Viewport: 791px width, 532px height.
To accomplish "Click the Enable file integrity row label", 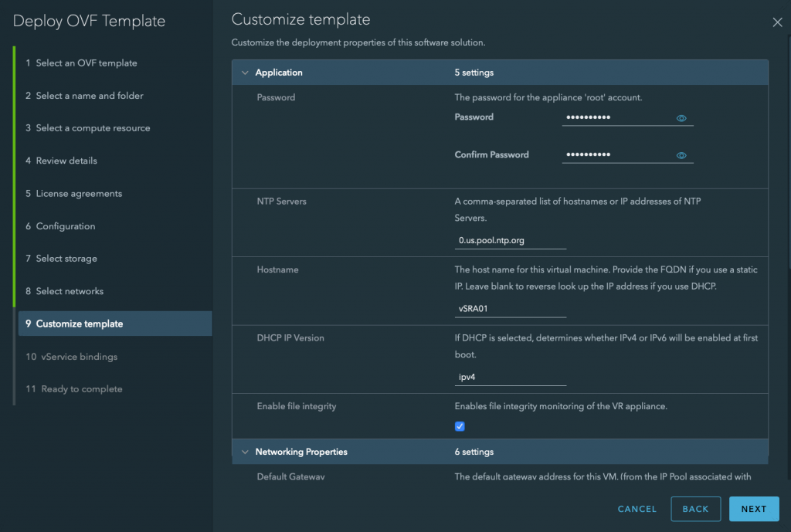I will point(296,406).
